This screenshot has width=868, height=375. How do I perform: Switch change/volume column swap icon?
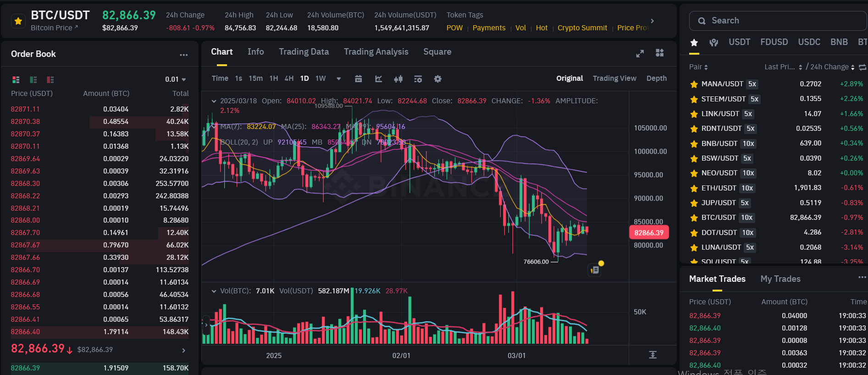point(862,67)
